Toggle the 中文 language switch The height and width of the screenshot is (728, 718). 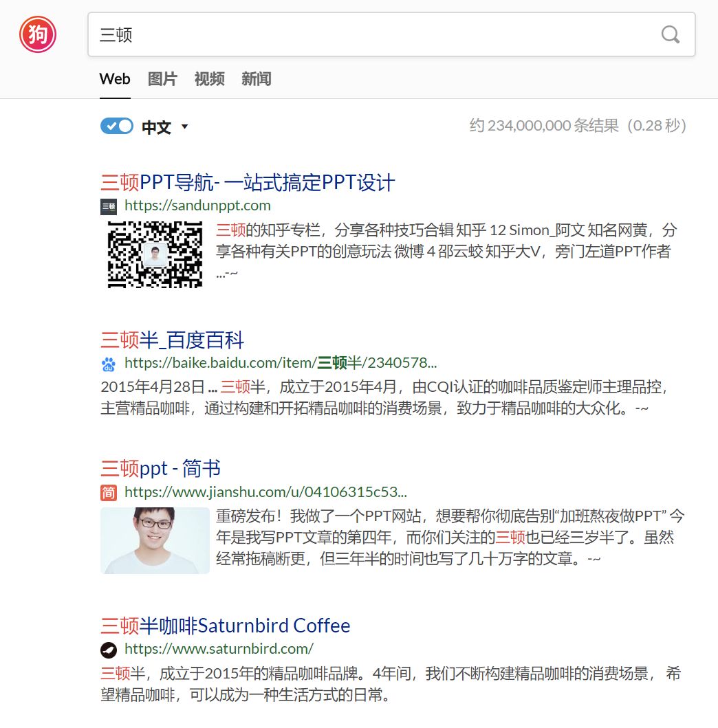117,126
